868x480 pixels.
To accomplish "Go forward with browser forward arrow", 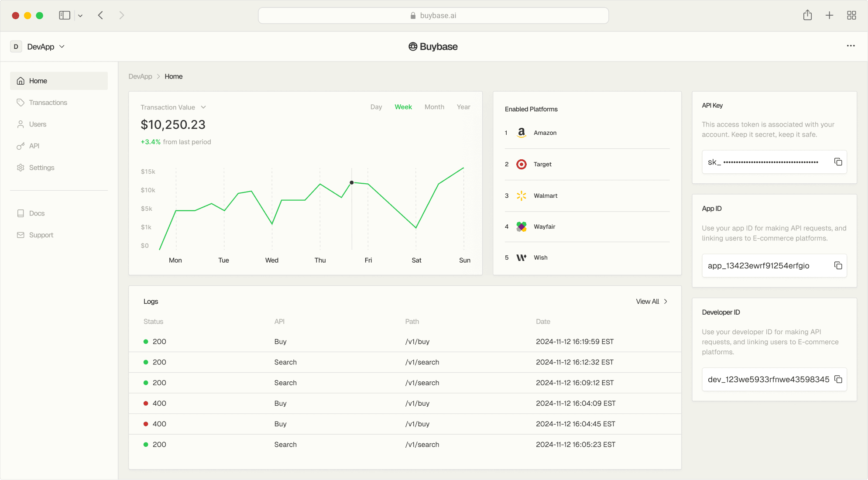I will [x=122, y=15].
